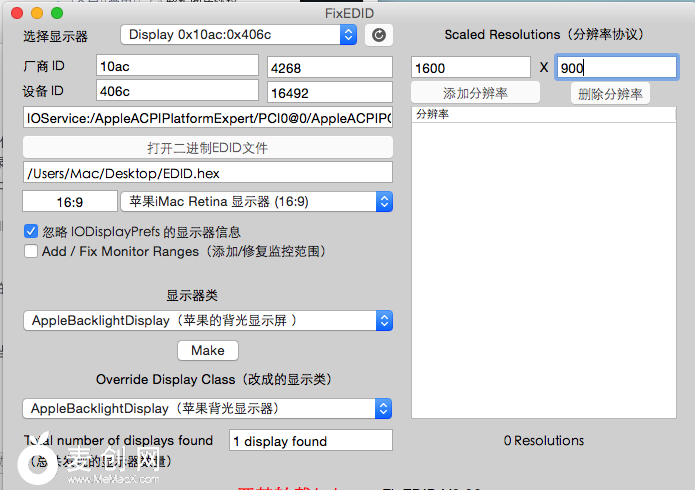Enable ignoring IODisplayPrefs display info checkbox

31,231
